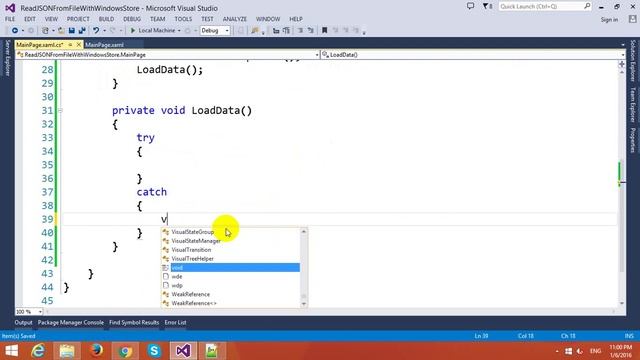Launch Chrome from the taskbar
This screenshot has width=640, height=360.
click(125, 351)
